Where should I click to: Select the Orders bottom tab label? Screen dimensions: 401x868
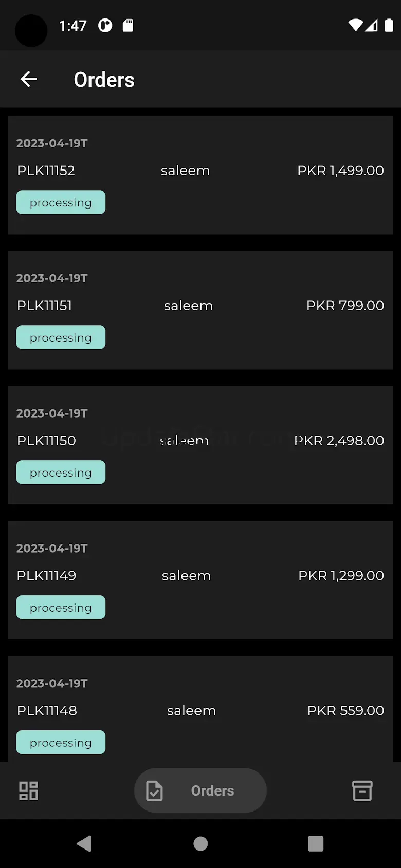click(212, 790)
